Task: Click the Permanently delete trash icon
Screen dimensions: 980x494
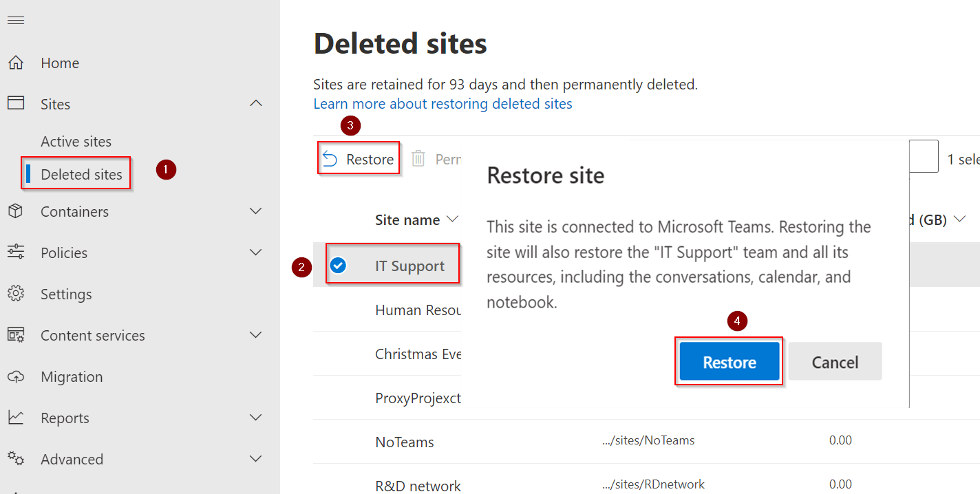Action: 418,158
